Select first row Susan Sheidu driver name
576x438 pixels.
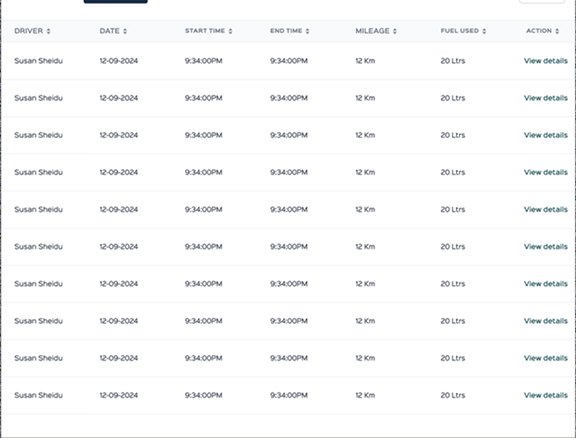(x=39, y=61)
